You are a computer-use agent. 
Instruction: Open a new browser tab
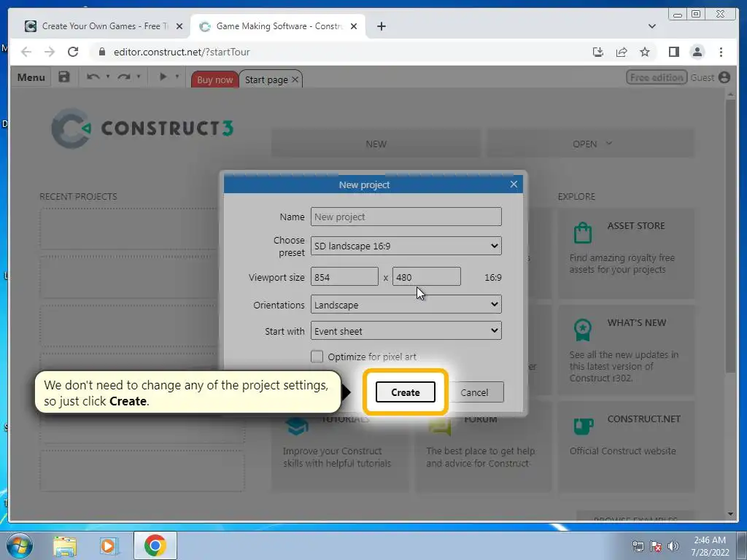pos(381,26)
